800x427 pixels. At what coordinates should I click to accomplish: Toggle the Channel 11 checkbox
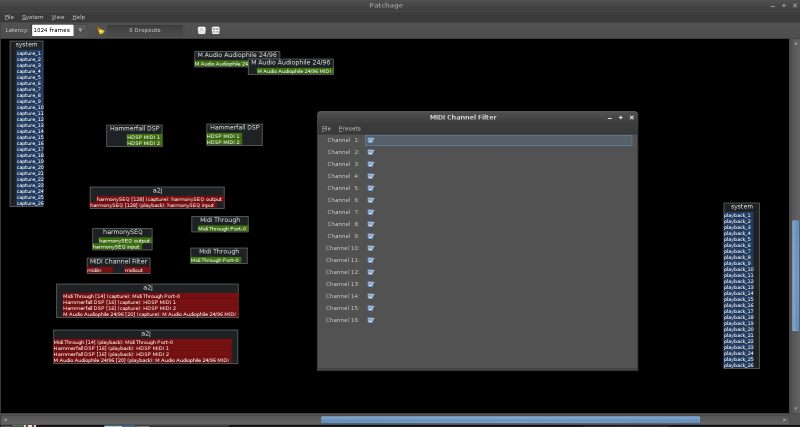371,260
